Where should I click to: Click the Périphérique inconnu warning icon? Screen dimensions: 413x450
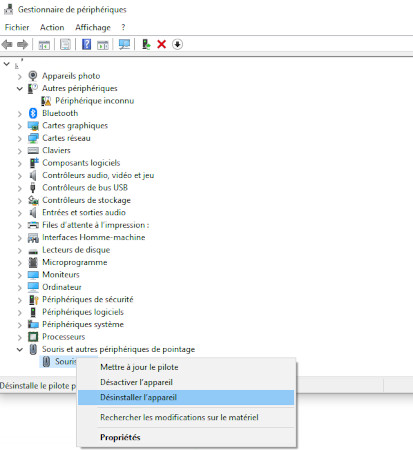(46, 101)
